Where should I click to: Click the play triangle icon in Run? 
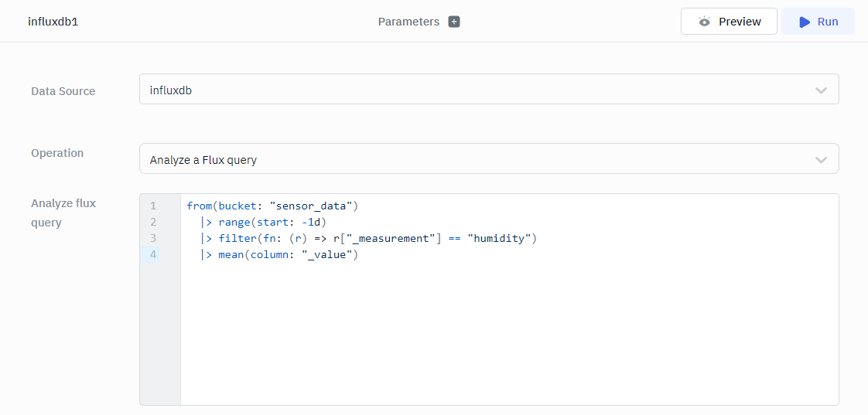(x=805, y=22)
